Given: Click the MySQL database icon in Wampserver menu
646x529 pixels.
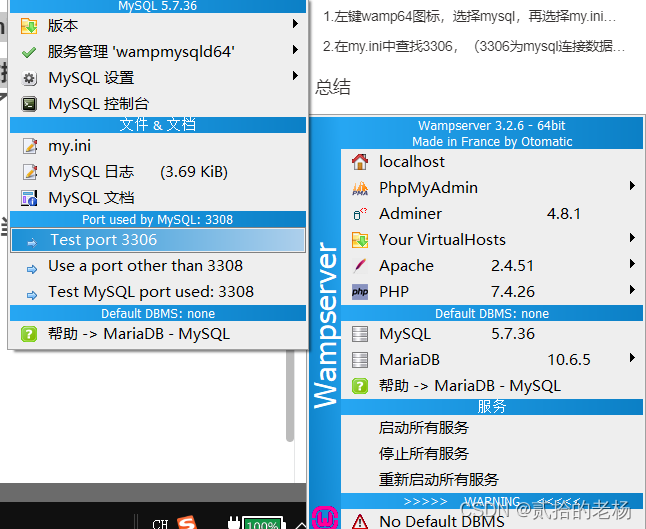Looking at the screenshot, I should 360,334.
